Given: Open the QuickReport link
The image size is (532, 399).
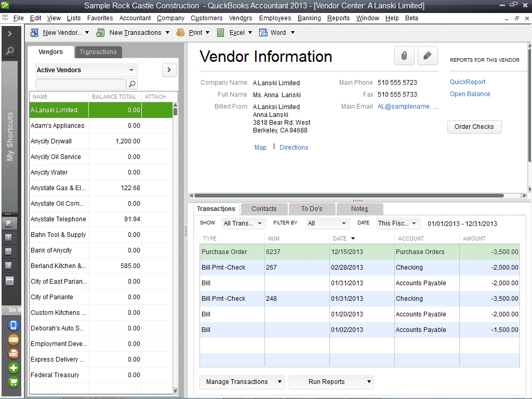Looking at the screenshot, I should pyautogui.click(x=468, y=82).
